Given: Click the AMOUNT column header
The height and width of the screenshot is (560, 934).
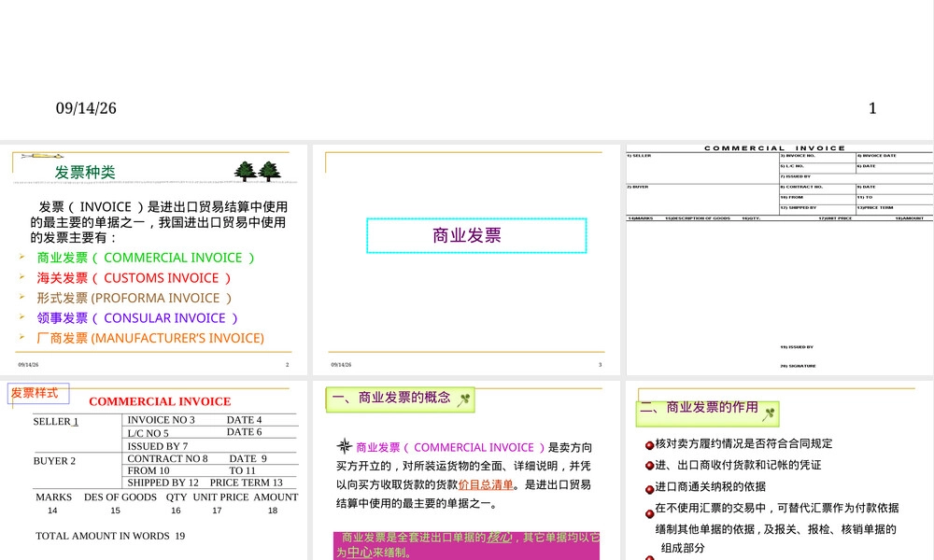Looking at the screenshot, I should pyautogui.click(x=276, y=497).
